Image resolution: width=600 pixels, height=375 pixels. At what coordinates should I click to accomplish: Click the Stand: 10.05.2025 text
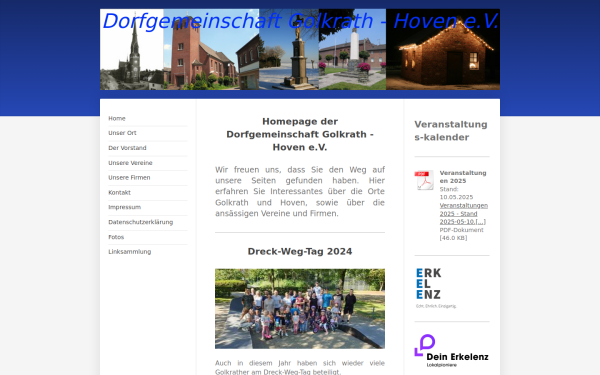pyautogui.click(x=456, y=193)
